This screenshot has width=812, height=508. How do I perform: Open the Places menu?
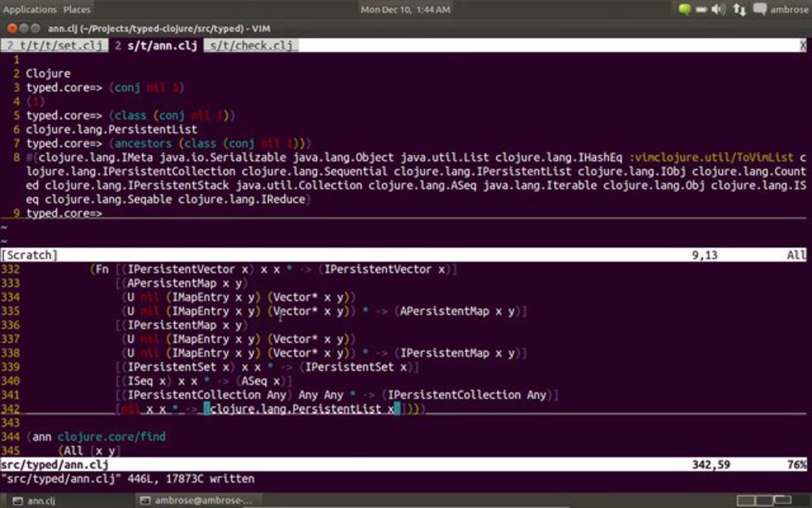(x=77, y=9)
